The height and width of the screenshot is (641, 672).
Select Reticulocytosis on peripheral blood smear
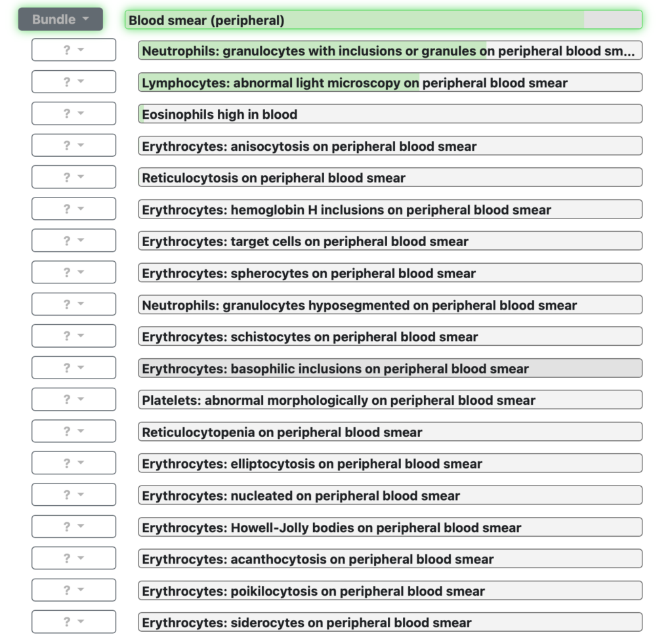pyautogui.click(x=390, y=177)
